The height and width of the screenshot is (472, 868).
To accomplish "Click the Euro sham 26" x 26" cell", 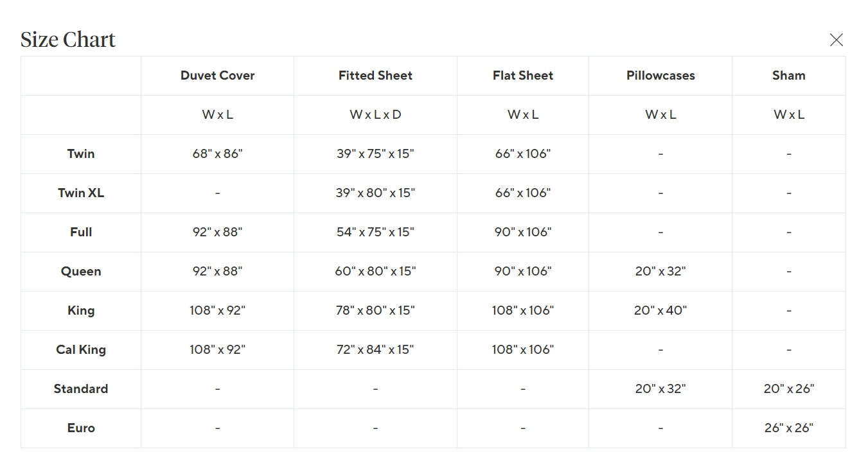I will tap(788, 428).
